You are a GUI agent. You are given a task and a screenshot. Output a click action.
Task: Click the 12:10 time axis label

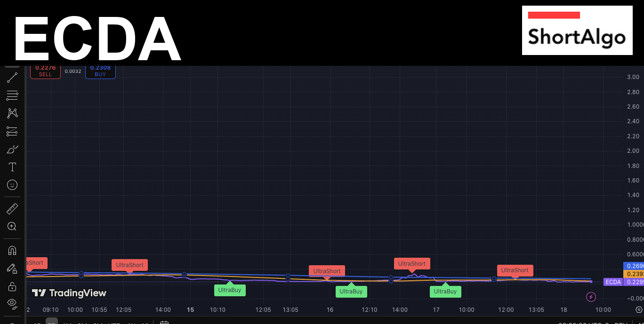click(370, 310)
